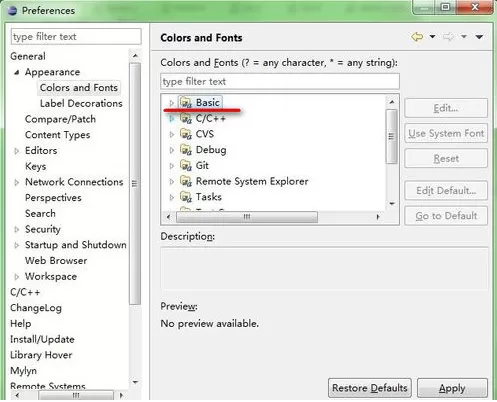Collapse the Appearance tree node

point(17,72)
